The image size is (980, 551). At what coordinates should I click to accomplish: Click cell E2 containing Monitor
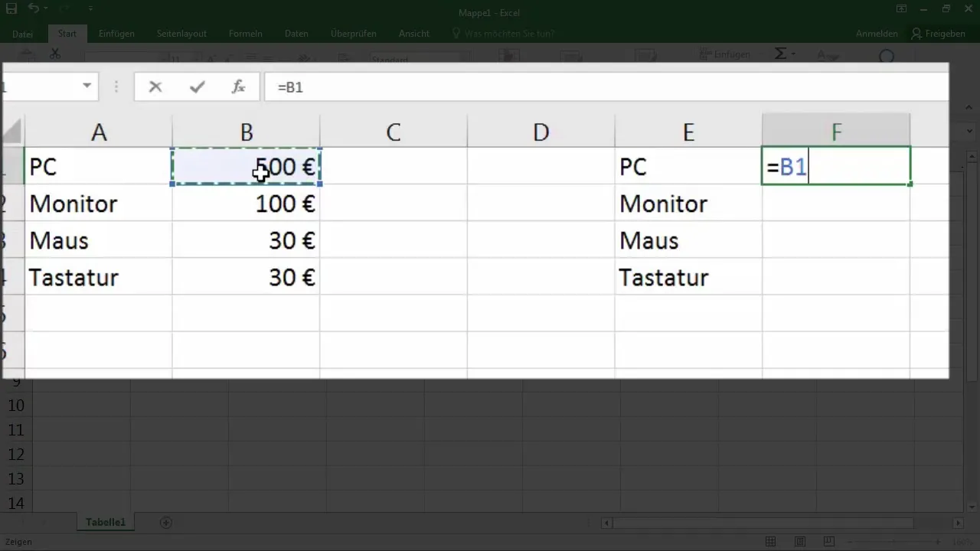688,204
